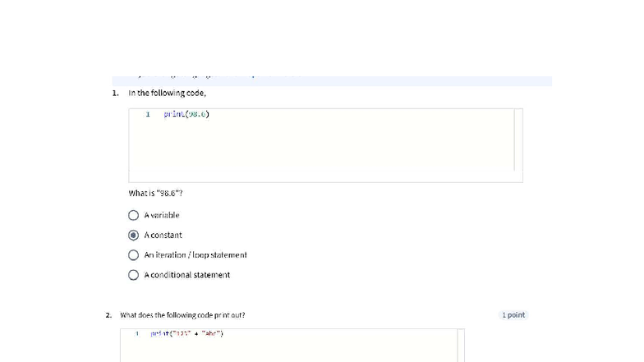Click the print("123" + "abc") code line
Screen dimensions: 644x362
[187, 334]
